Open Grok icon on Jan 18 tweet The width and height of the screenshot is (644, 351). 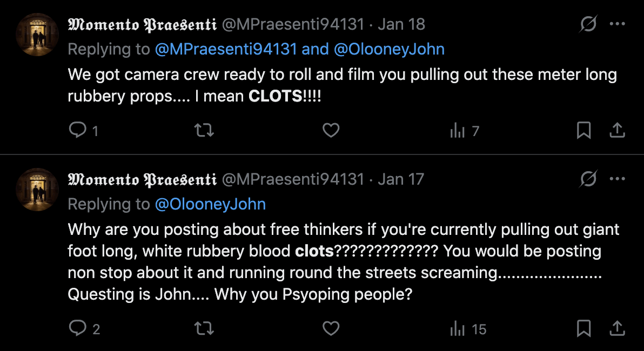tap(588, 24)
